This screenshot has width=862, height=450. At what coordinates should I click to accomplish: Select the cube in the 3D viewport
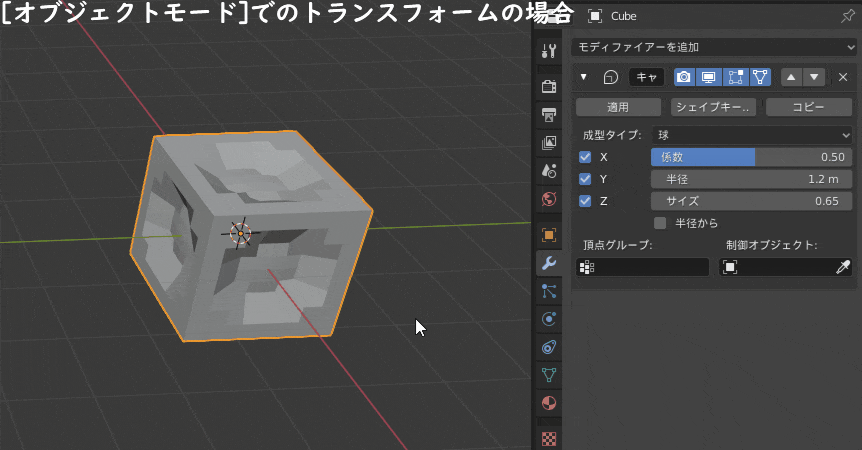(252, 236)
